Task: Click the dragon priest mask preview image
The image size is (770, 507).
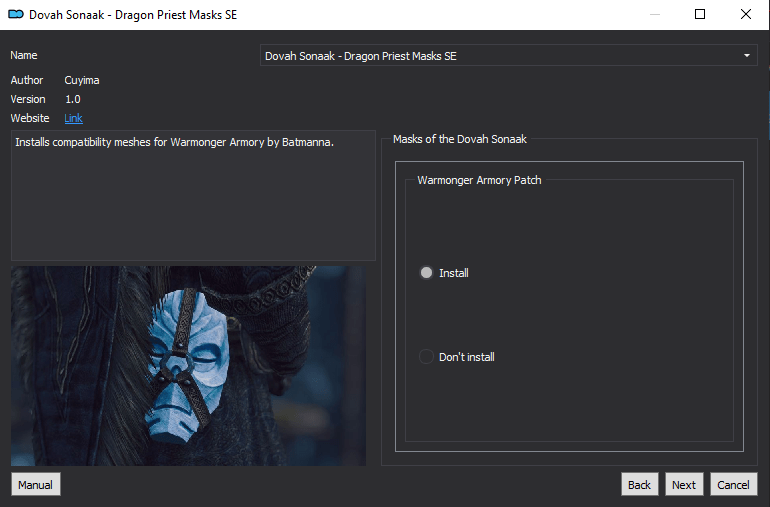Action: click(x=188, y=366)
